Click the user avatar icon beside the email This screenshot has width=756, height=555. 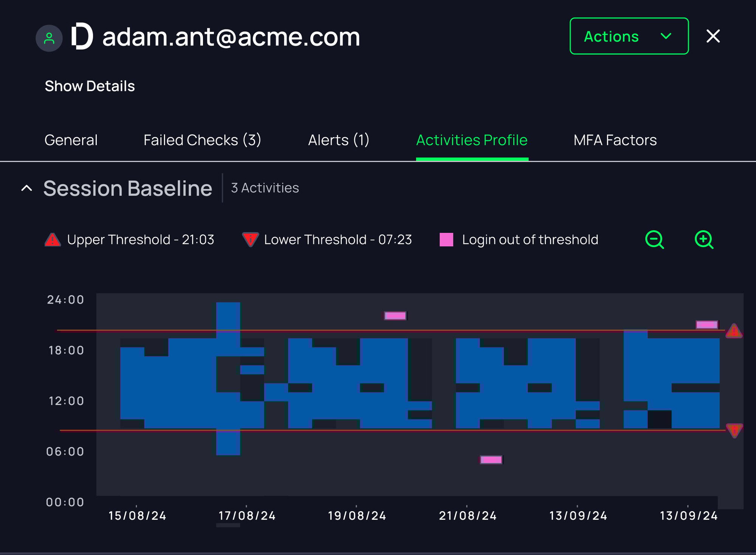pyautogui.click(x=49, y=38)
